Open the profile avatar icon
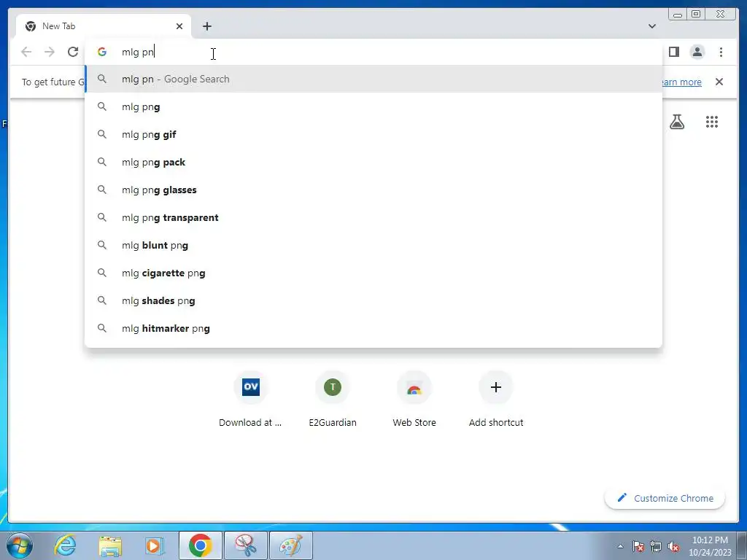Viewport: 747px width, 560px height. point(697,52)
